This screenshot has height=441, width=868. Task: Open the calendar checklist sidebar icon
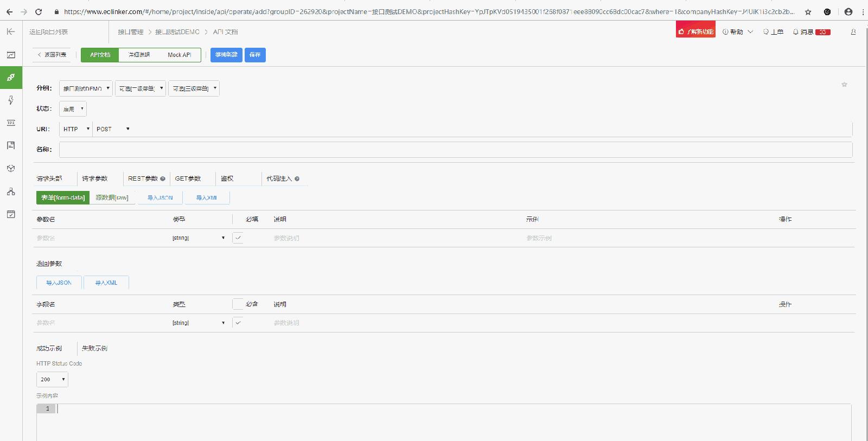[x=11, y=214]
